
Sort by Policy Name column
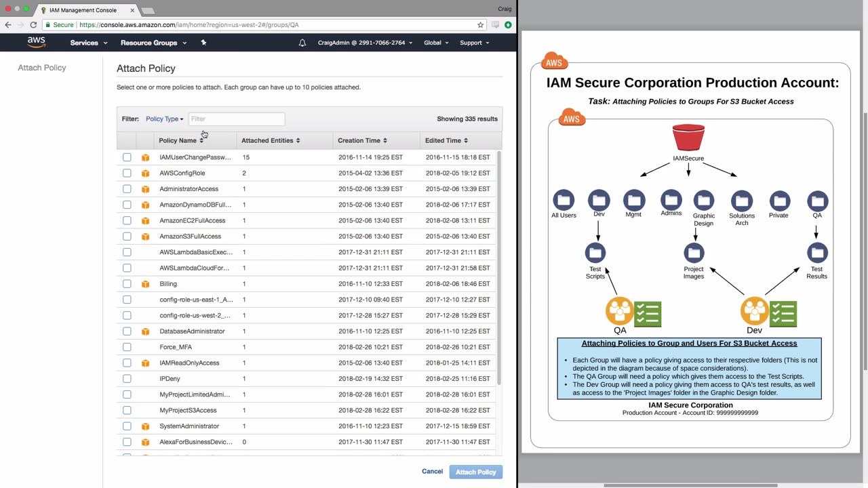click(181, 141)
